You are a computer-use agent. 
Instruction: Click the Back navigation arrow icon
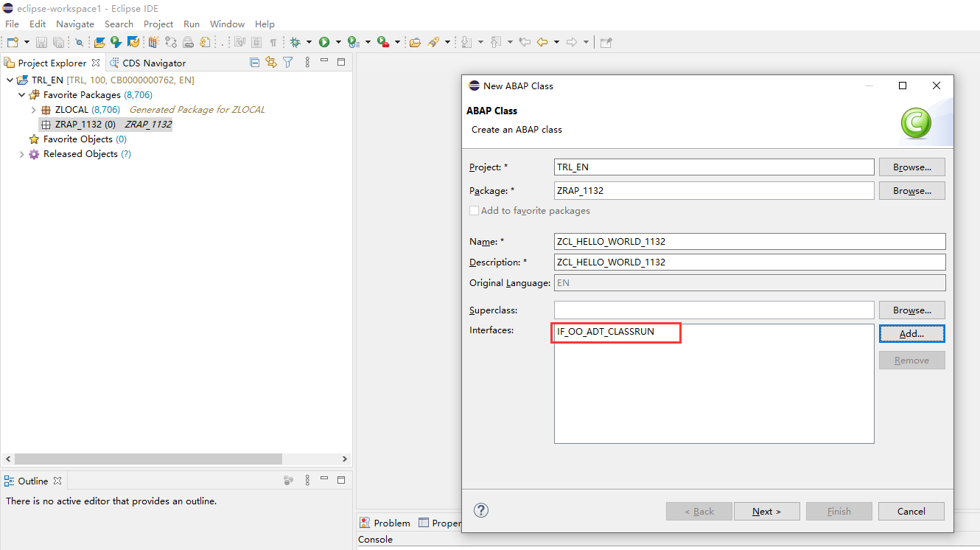click(543, 42)
